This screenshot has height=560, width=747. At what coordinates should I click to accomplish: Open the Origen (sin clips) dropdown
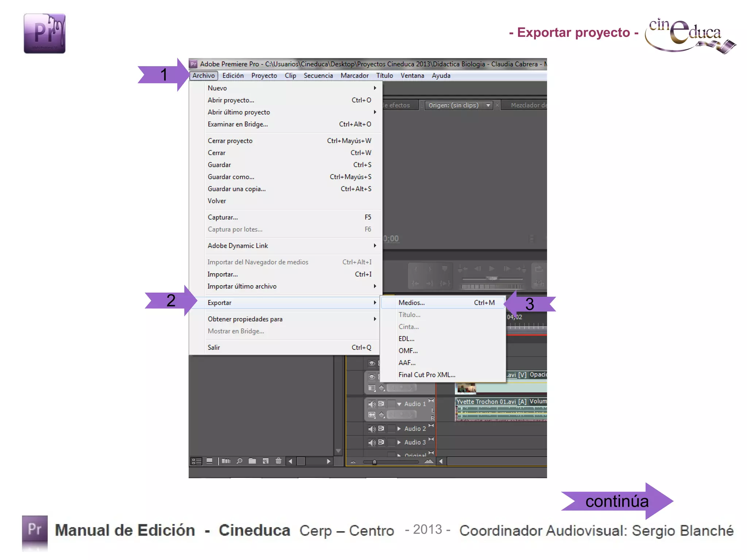click(x=488, y=105)
